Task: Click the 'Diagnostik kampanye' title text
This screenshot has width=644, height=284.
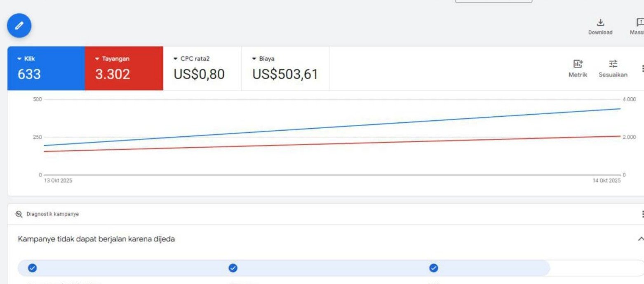Action: pos(52,214)
